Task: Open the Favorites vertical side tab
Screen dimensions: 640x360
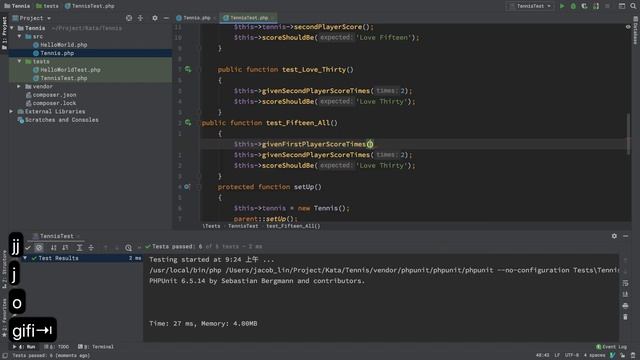Action: (x=4, y=318)
